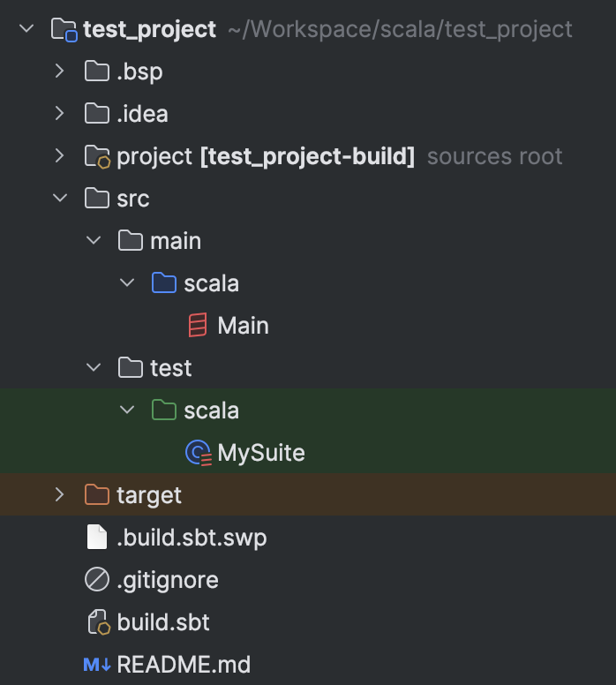
Task: Click the test_project module folder icon
Action: coord(64,30)
